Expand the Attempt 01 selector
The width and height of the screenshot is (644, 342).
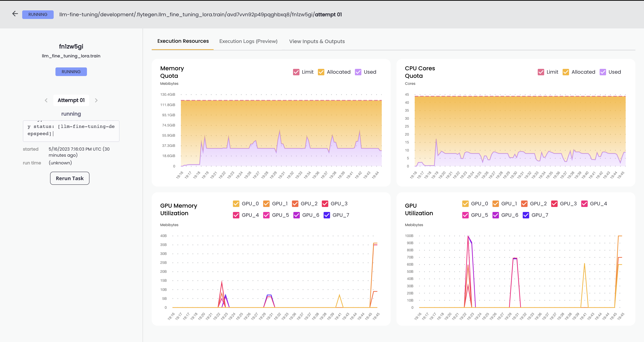coord(71,100)
